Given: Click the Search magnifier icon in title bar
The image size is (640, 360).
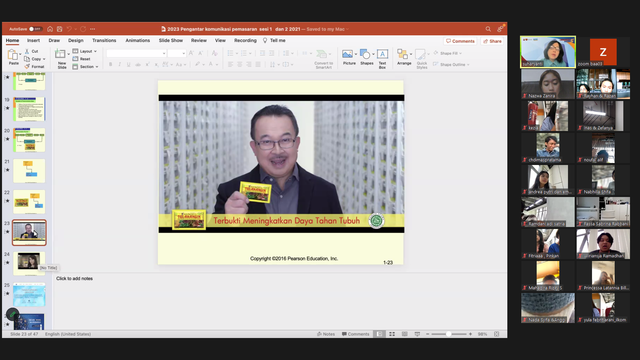Looking at the screenshot, I should coord(488,29).
